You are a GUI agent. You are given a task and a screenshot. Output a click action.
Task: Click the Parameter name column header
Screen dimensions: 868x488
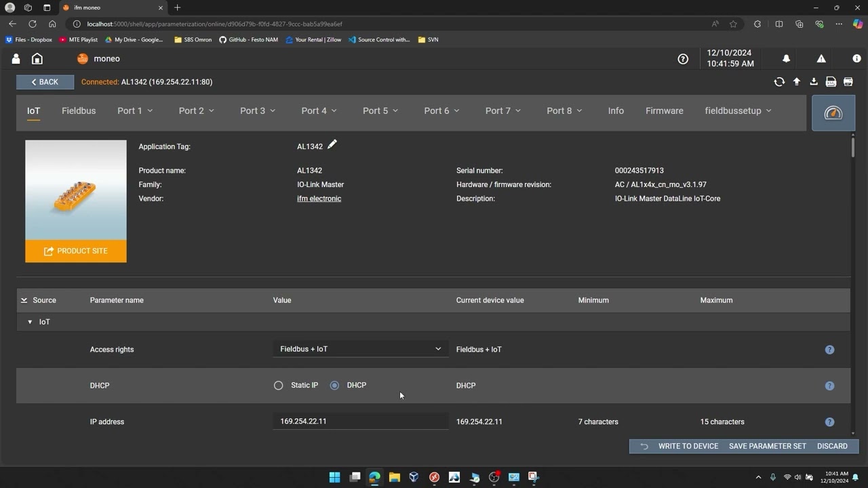click(117, 300)
